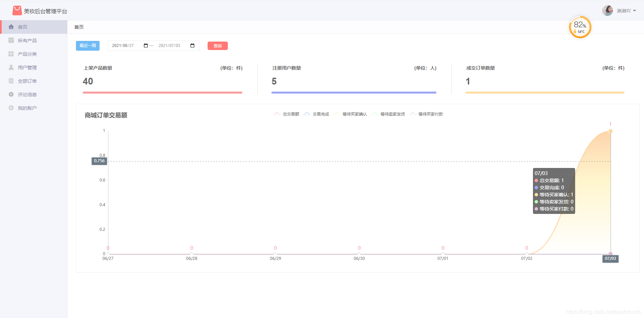Click the 07/03 peak data point
Image resolution: width=644 pixels, height=318 pixels.
pos(610,131)
